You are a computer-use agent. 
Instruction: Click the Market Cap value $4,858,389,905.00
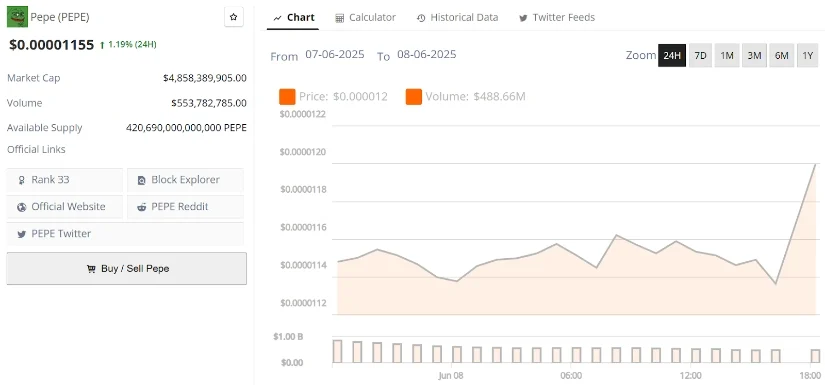click(x=205, y=78)
